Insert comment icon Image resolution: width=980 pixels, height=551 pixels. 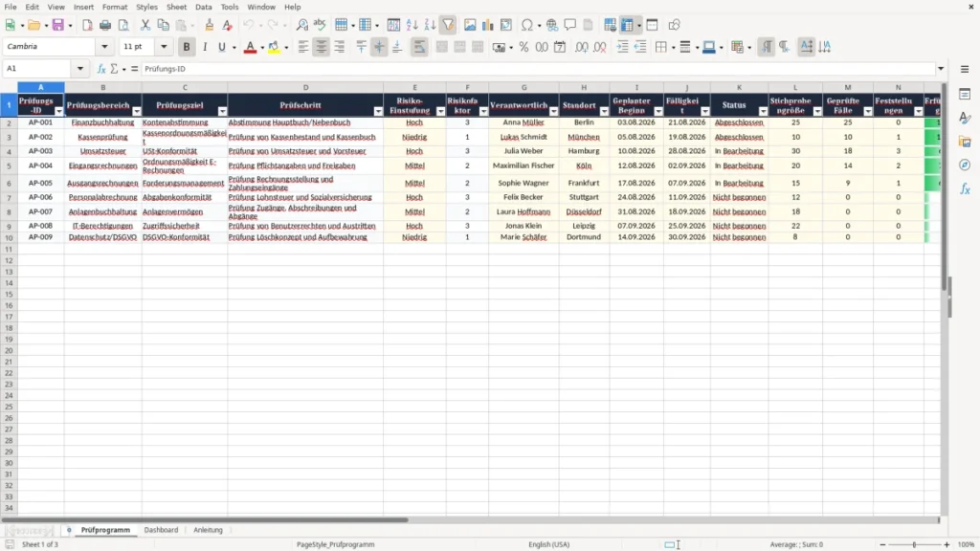pyautogui.click(x=570, y=25)
